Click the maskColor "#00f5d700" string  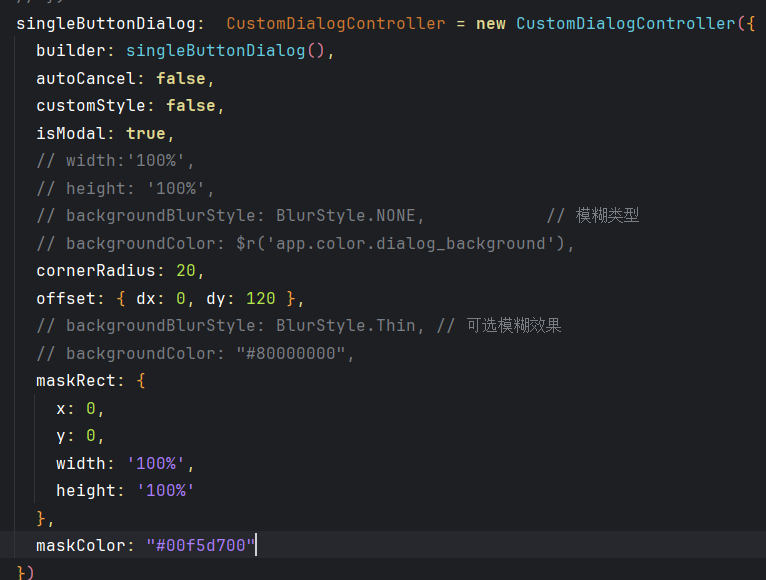[200, 545]
